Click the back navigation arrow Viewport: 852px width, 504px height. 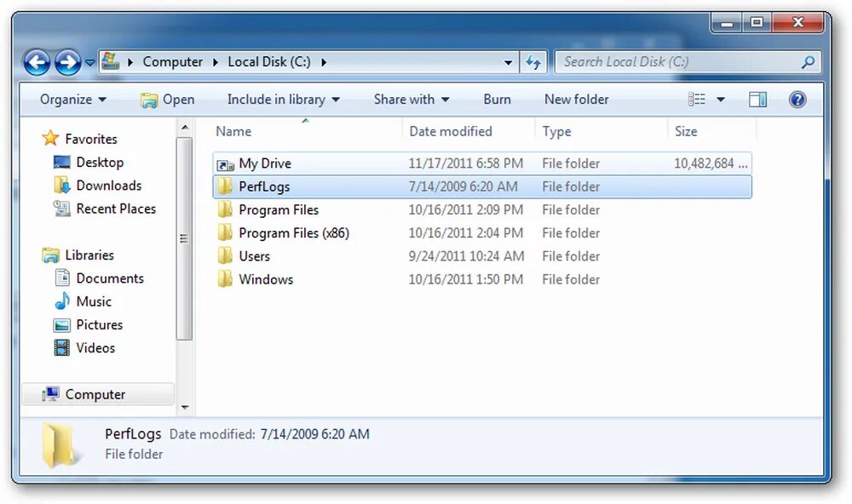click(x=37, y=61)
